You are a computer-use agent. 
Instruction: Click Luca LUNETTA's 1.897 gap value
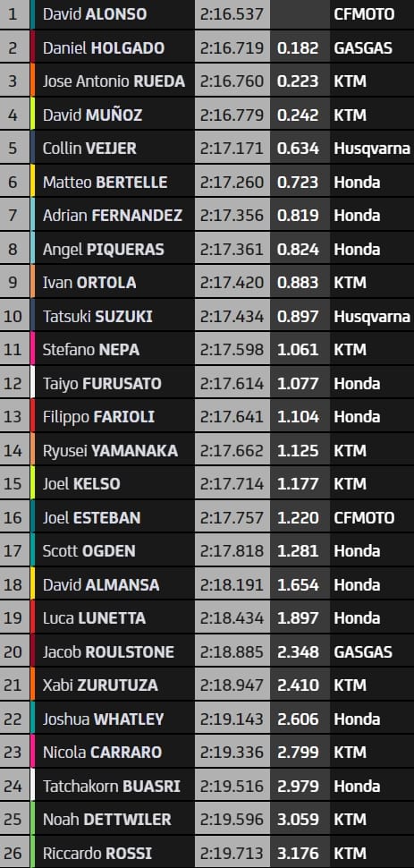click(299, 618)
